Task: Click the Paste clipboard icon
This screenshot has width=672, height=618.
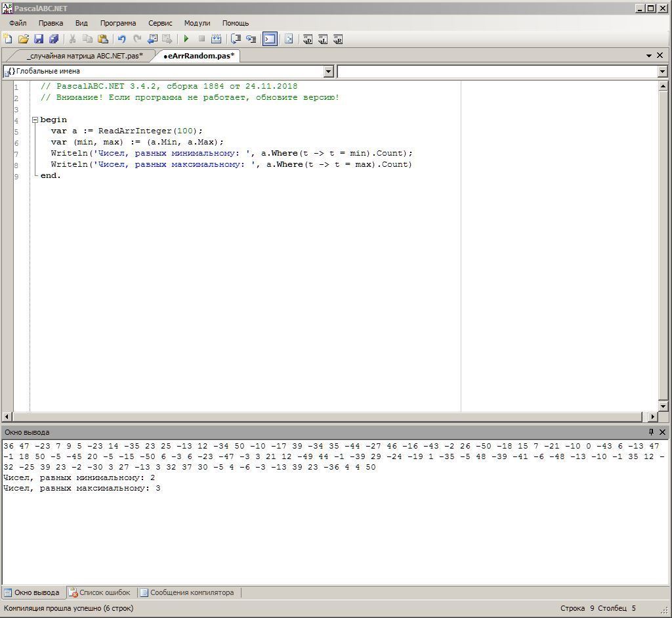Action: 103,39
